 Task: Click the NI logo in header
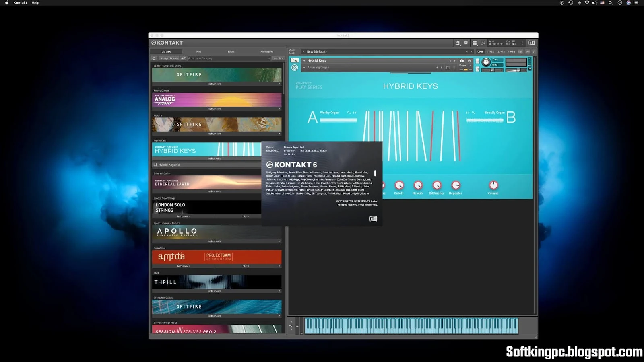coord(532,43)
